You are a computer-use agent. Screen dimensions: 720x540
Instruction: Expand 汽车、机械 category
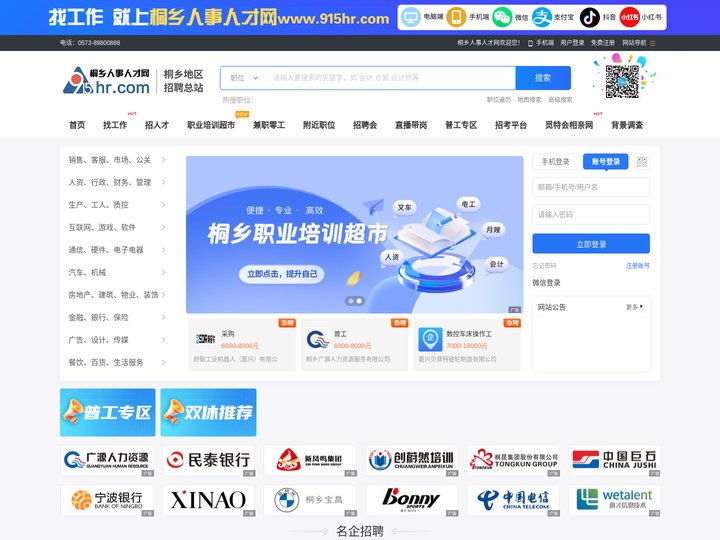click(116, 272)
